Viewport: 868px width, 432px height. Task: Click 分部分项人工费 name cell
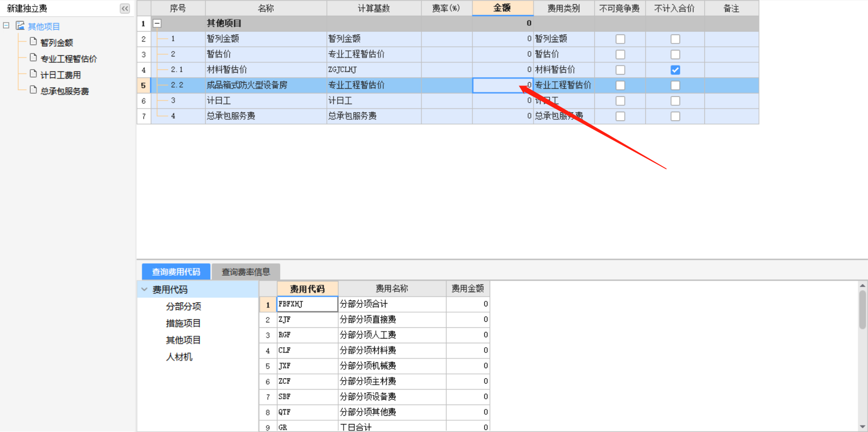pos(392,335)
